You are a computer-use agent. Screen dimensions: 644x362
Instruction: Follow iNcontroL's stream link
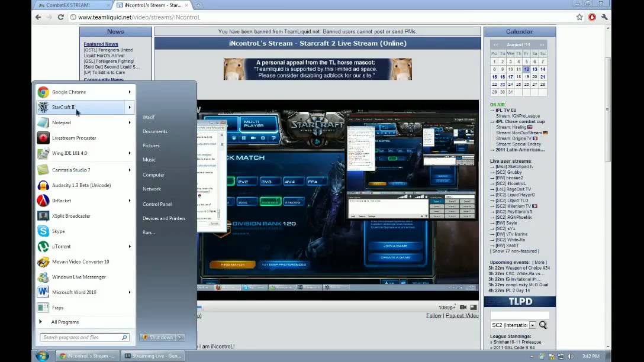[434, 316]
